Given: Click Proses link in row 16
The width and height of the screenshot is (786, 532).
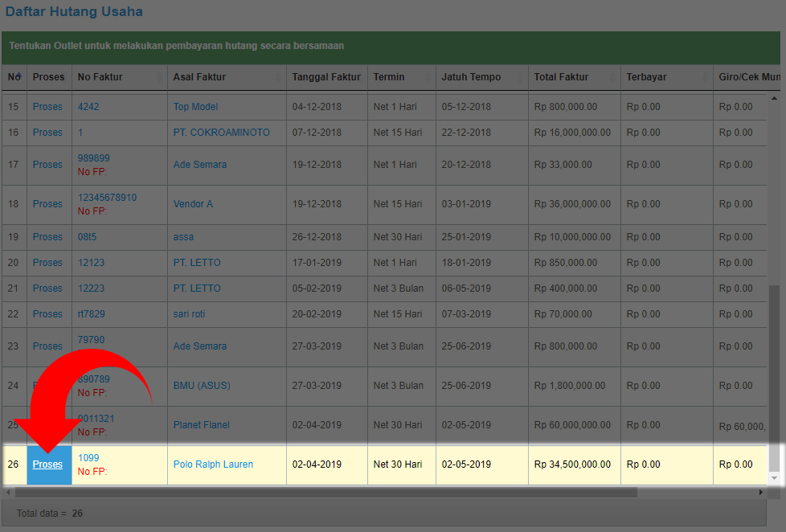Looking at the screenshot, I should pyautogui.click(x=47, y=133).
